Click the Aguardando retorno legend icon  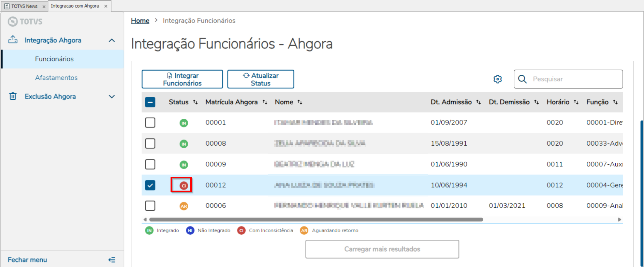[x=304, y=231]
